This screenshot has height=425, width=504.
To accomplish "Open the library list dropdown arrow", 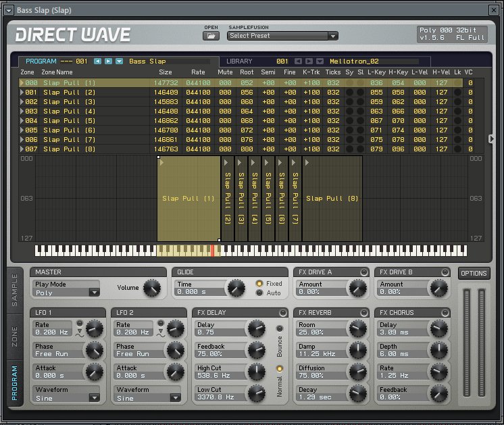I will (320, 61).
